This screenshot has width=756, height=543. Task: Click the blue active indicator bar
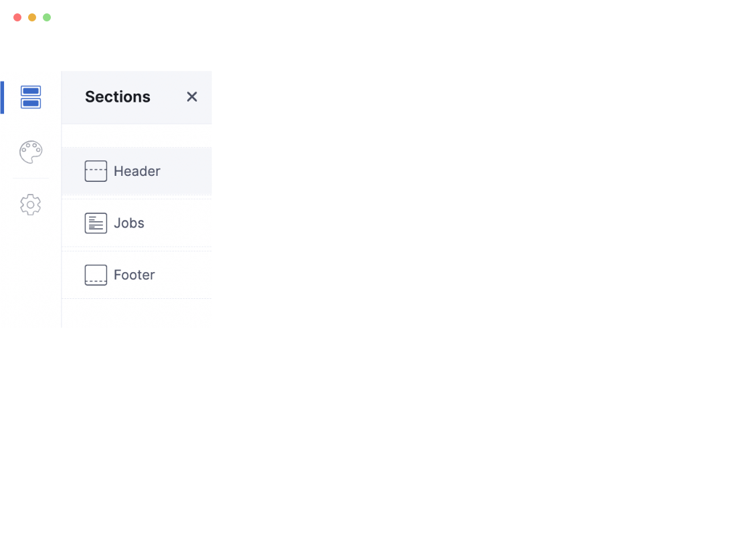(x=2, y=97)
